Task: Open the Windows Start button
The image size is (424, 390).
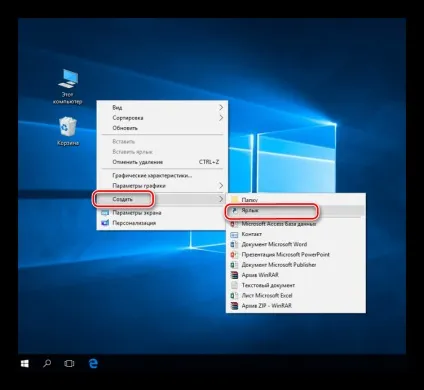Action: [25, 363]
